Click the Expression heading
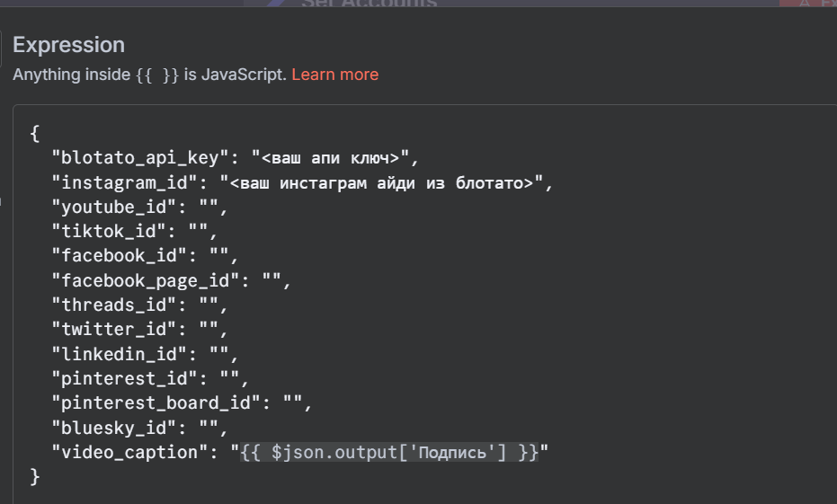 (x=69, y=45)
